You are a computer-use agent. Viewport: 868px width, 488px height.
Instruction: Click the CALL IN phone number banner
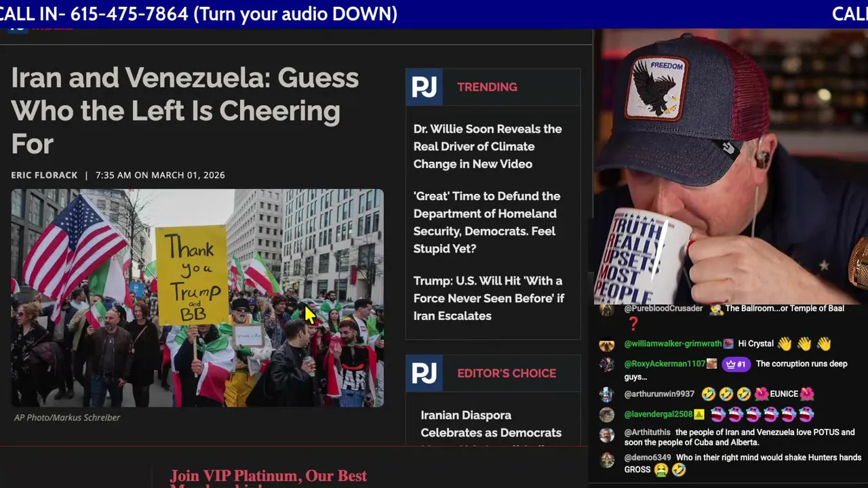point(199,14)
